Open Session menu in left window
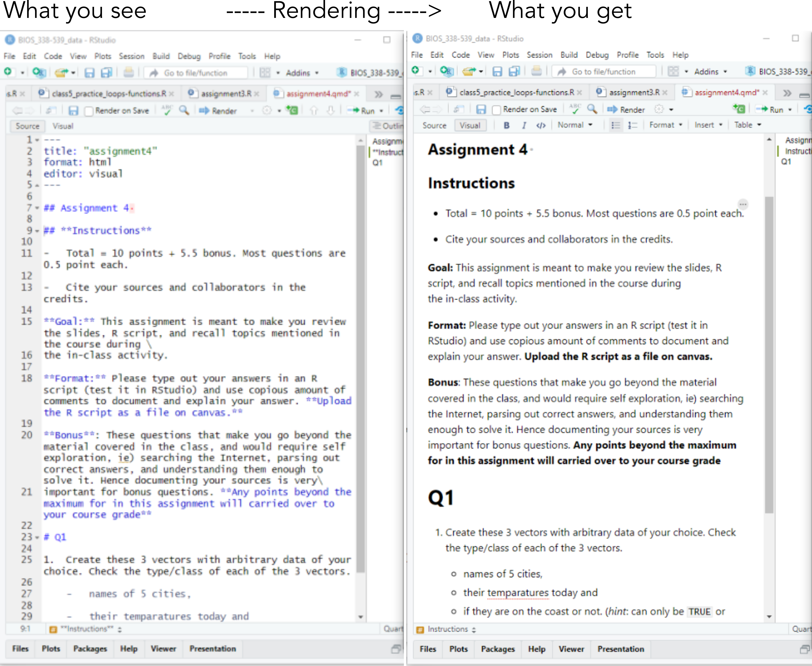812x666 pixels. click(x=131, y=56)
